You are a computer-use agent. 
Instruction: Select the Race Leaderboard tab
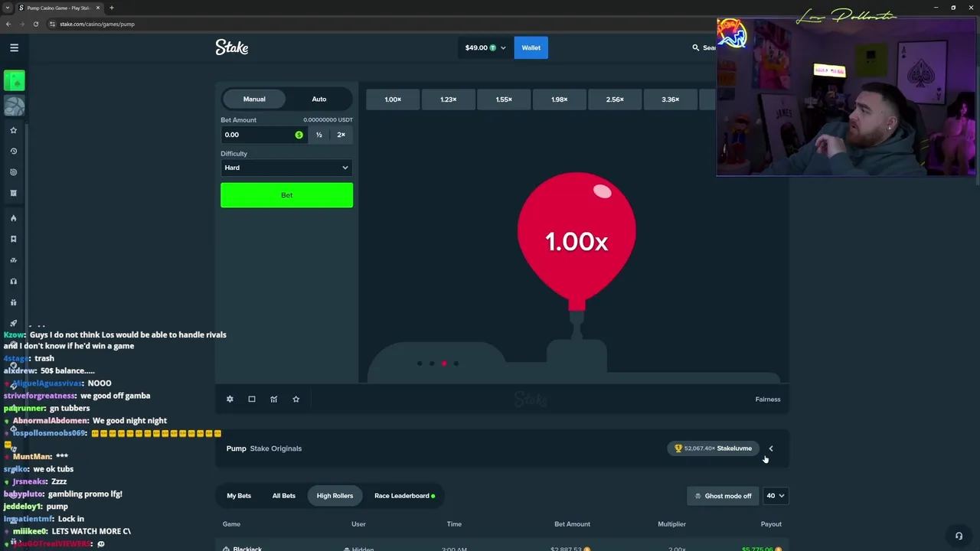(404, 496)
